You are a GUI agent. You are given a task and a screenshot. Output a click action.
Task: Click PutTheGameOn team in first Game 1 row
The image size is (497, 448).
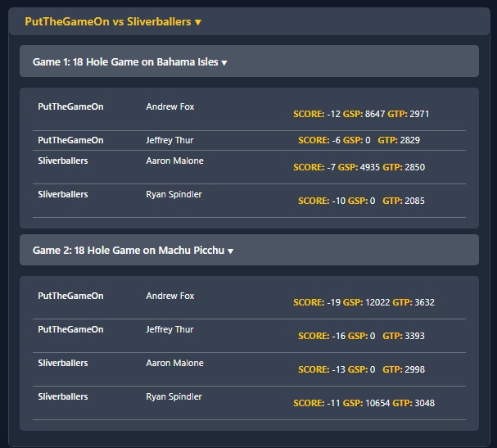(70, 106)
